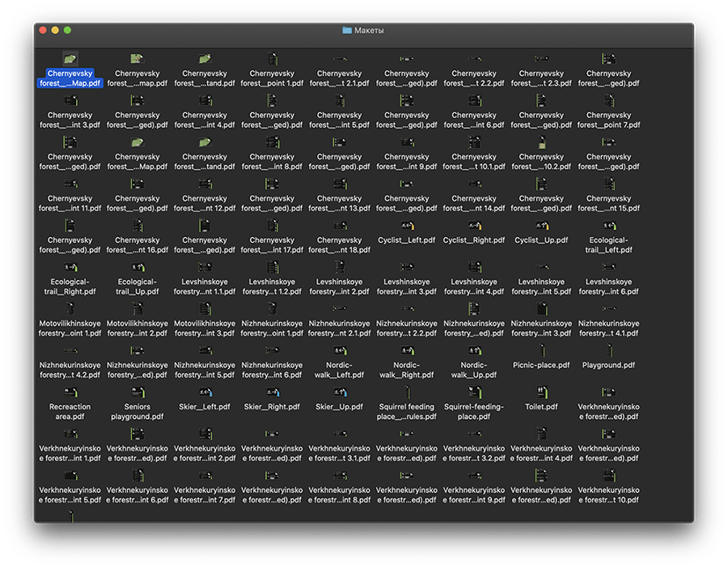
Task: Click the Seniors playground.pdf file icon
Action: 138,392
